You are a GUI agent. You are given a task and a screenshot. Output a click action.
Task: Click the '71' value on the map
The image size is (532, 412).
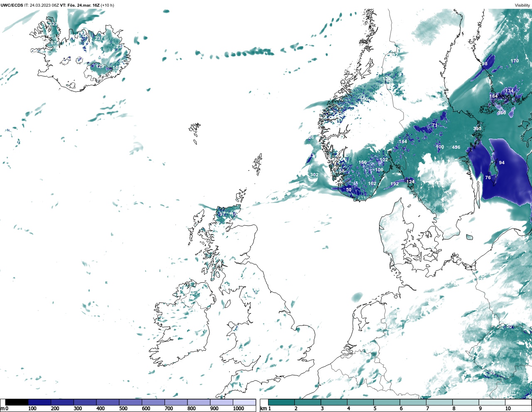coord(434,125)
